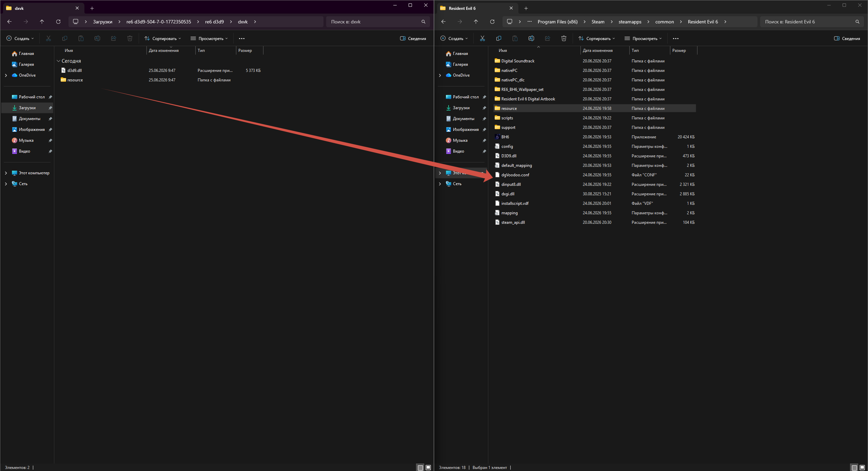Switch to large icons view in Resident Evil 6 status bar
Viewport: 868px width, 471px height.
[x=862, y=468]
